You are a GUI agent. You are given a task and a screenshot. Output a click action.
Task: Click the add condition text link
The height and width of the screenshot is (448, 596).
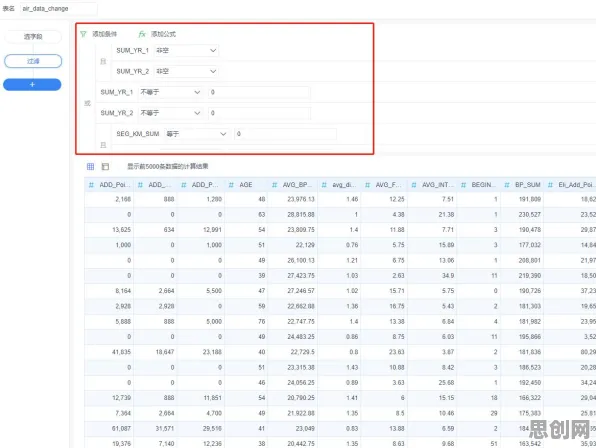(105, 34)
